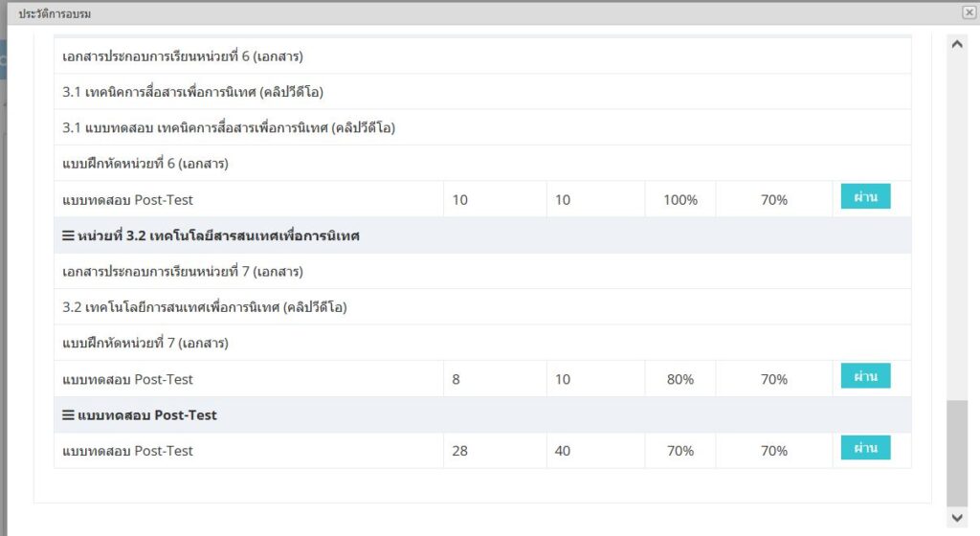Collapse หน่วยที่ 3.2 เทคโนโลยีสารสนเทศ section header

[218, 235]
